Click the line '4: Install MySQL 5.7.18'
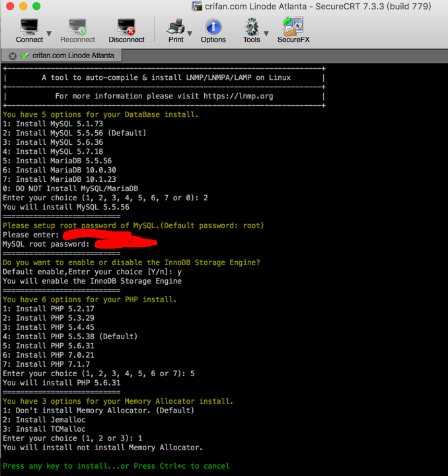This screenshot has height=476, width=448. point(53,151)
